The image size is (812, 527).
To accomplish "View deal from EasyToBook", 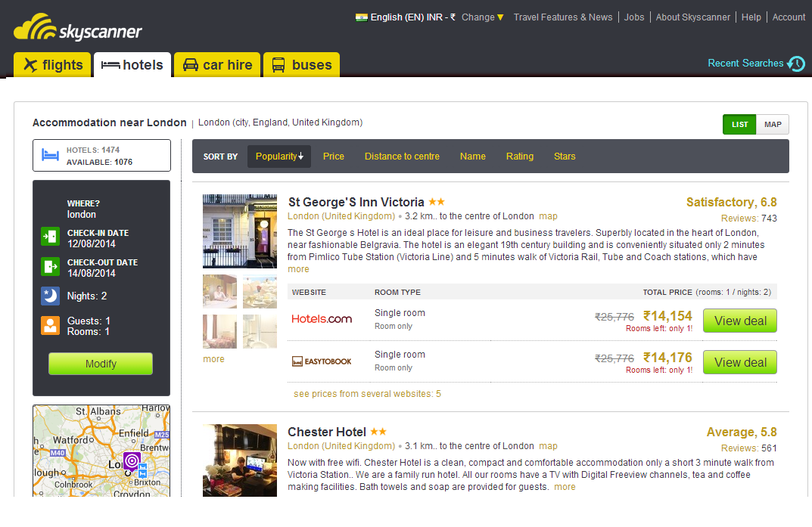I will point(739,362).
